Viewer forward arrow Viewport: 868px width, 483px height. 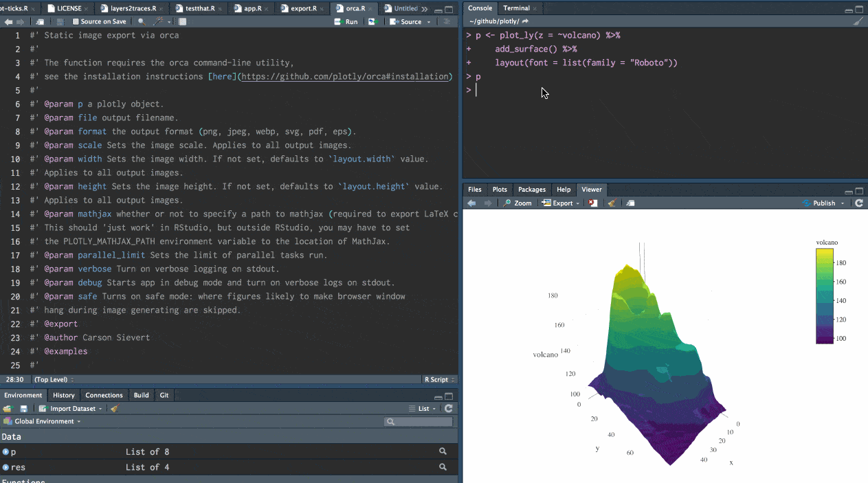click(x=488, y=203)
